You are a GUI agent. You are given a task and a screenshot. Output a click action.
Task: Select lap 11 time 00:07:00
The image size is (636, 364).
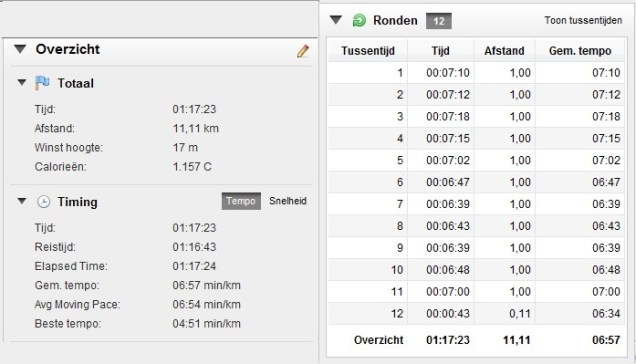click(448, 292)
